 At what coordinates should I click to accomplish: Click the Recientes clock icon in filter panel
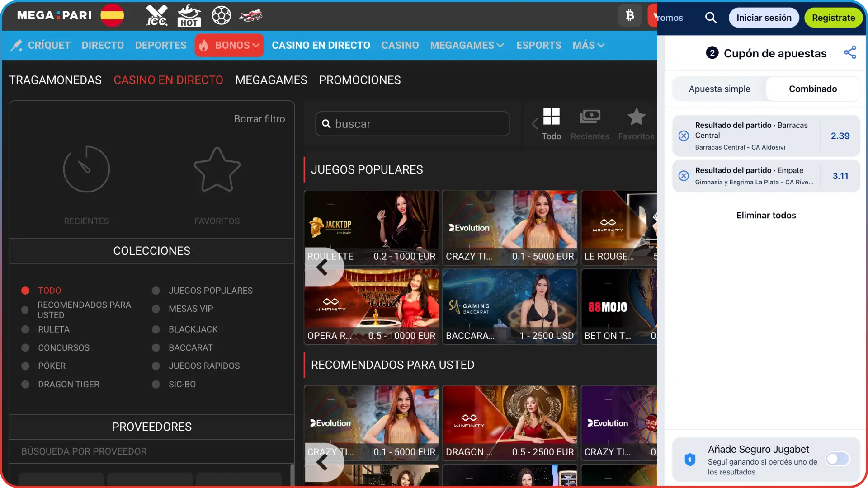coord(86,169)
